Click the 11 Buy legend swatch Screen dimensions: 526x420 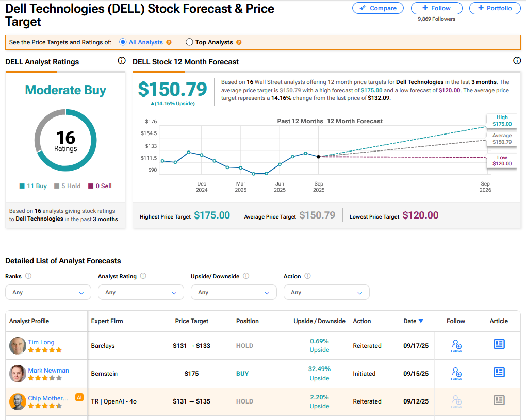pyautogui.click(x=22, y=186)
